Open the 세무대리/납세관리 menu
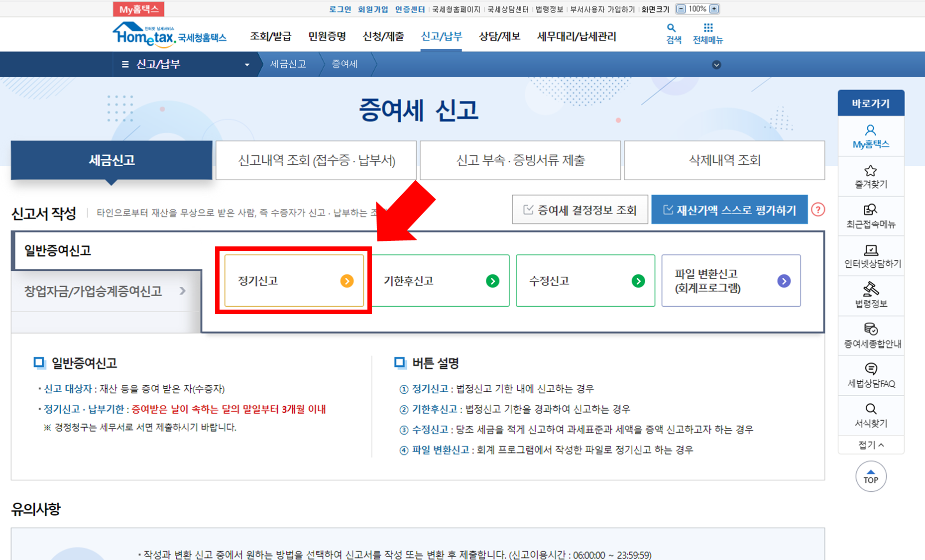The width and height of the screenshot is (925, 560). [577, 36]
